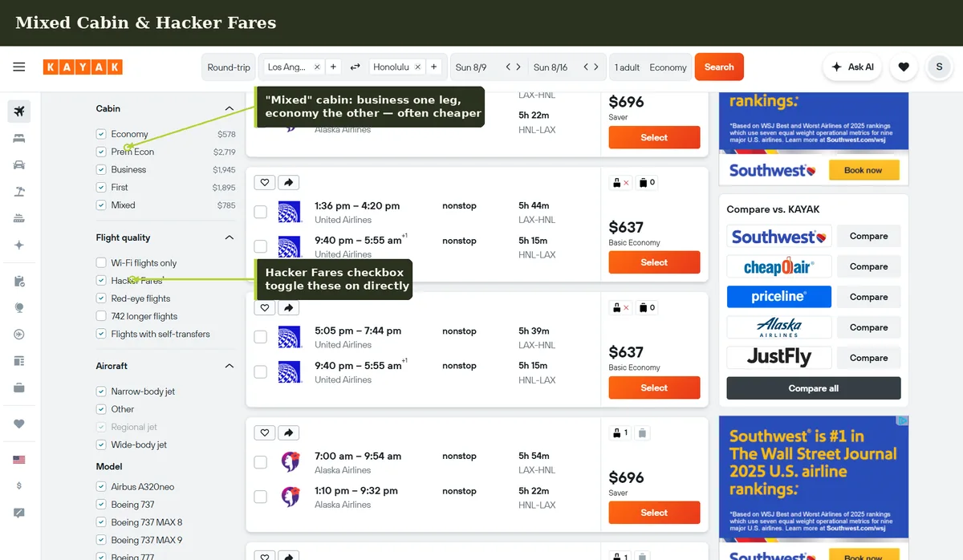Open the feedback chat icon in sidebar
This screenshot has width=963, height=560.
click(19, 513)
